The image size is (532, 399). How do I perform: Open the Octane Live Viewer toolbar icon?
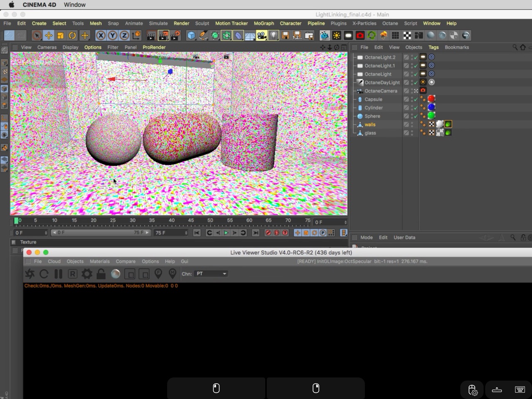[x=325, y=36]
